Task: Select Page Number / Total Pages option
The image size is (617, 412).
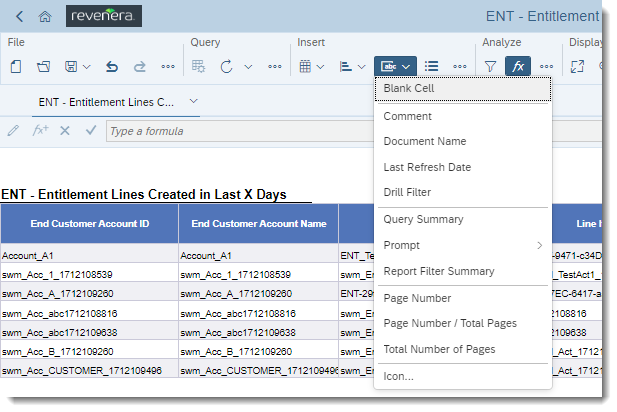Action: [x=449, y=323]
